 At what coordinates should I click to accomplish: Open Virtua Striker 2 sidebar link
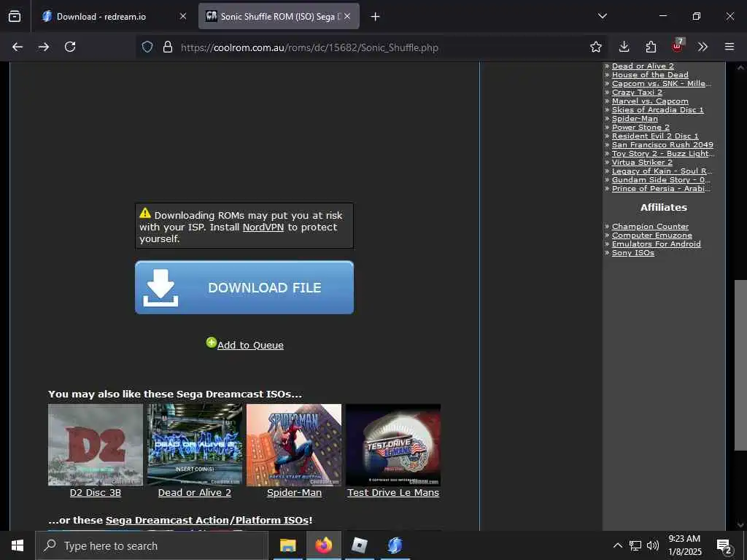click(642, 163)
